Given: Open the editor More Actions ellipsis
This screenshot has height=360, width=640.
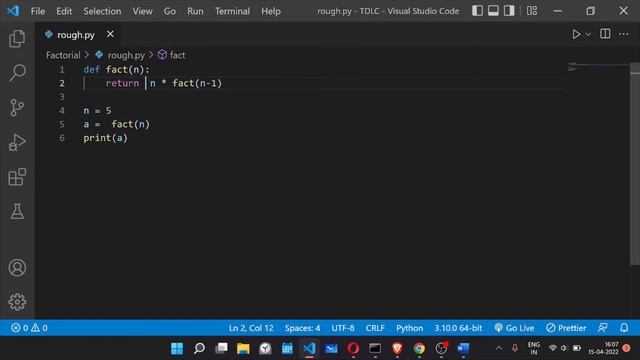Looking at the screenshot, I should click(x=623, y=34).
